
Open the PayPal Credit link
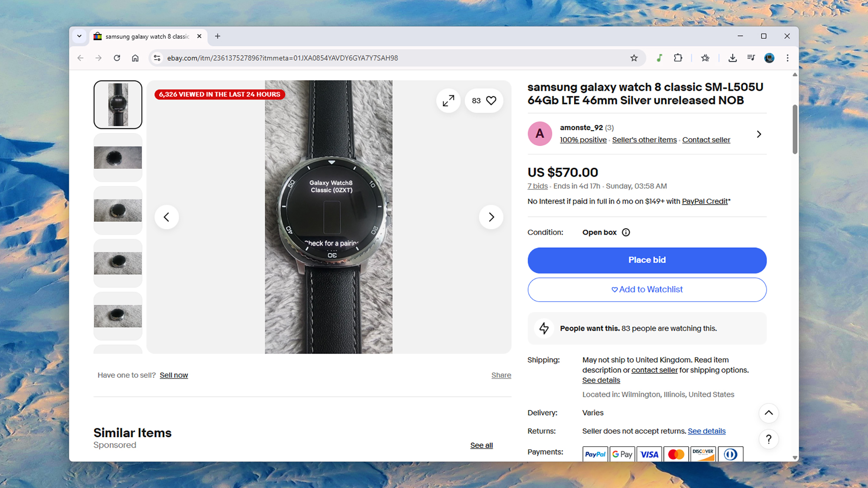click(705, 201)
